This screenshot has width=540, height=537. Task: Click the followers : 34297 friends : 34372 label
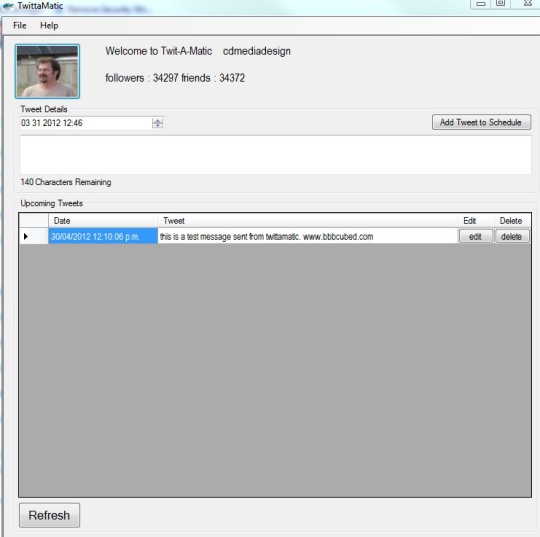(x=175, y=78)
